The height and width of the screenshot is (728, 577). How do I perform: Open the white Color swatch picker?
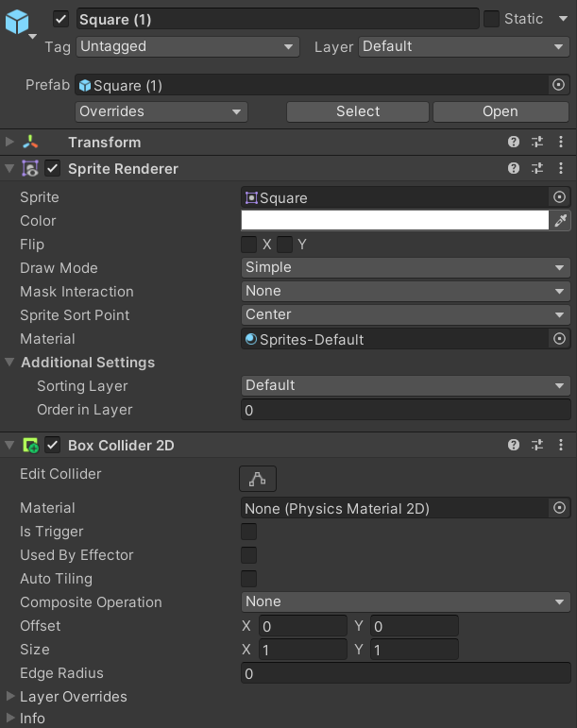click(x=395, y=221)
